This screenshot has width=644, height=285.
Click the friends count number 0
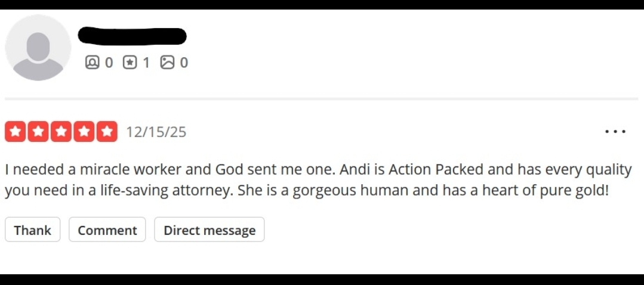click(x=109, y=62)
